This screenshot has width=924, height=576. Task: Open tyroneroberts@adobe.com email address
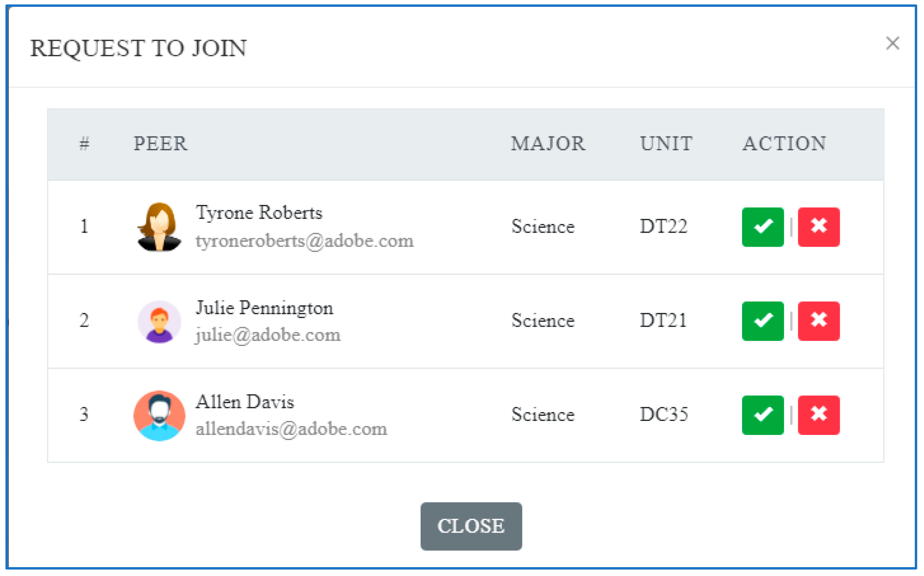304,241
